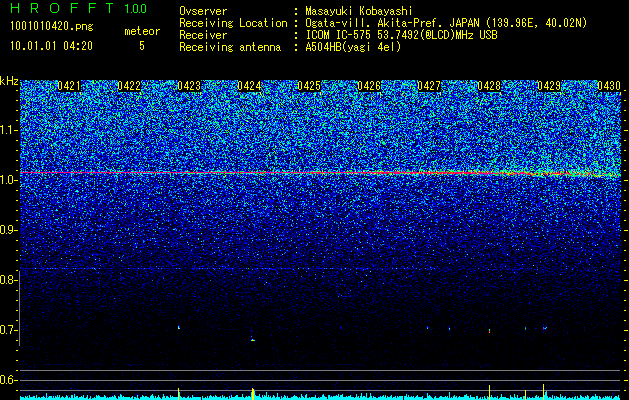Click the A504HB(yagi 4el) antenna text
629x400 pixels.
coord(353,47)
